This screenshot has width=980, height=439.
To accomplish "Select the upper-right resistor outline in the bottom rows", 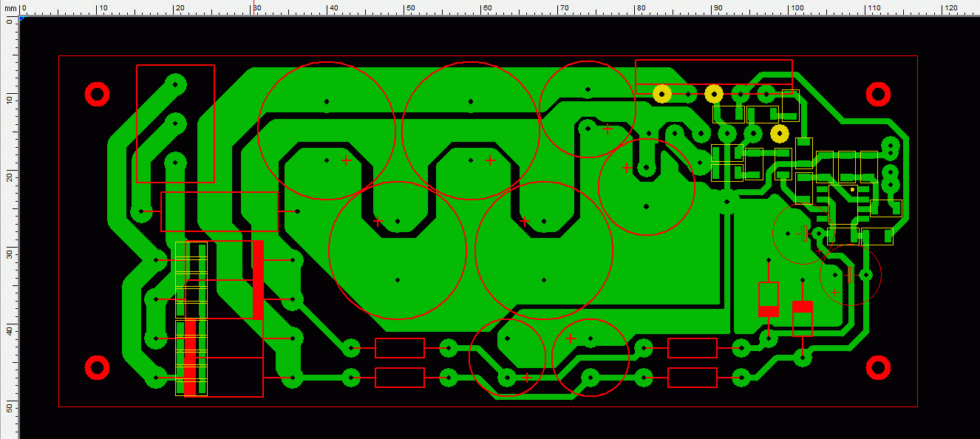I will pos(693,348).
